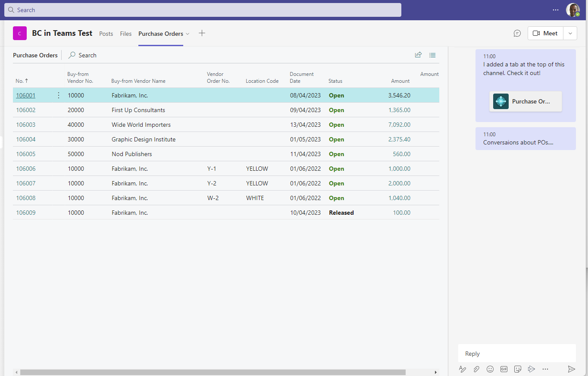The width and height of the screenshot is (588, 376).
Task: Click the Vendor Order No. column header
Action: [x=218, y=78]
